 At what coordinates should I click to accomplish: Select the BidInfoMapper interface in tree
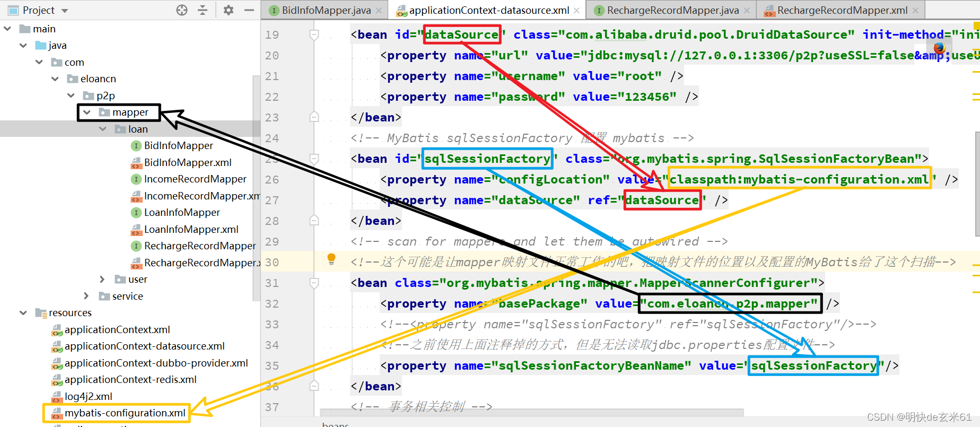pos(178,146)
